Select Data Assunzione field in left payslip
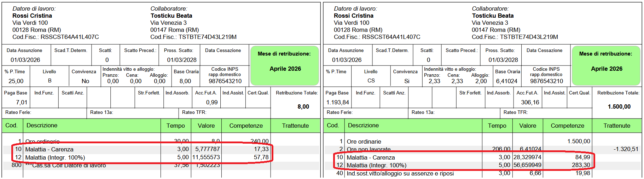 (x=25, y=60)
